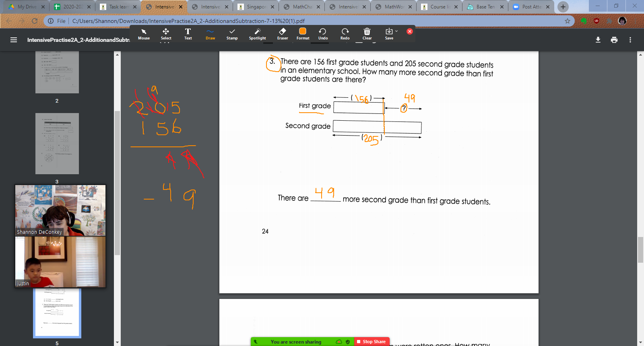
Task: Click the arrow icon on sharing bar
Action: tap(256, 342)
